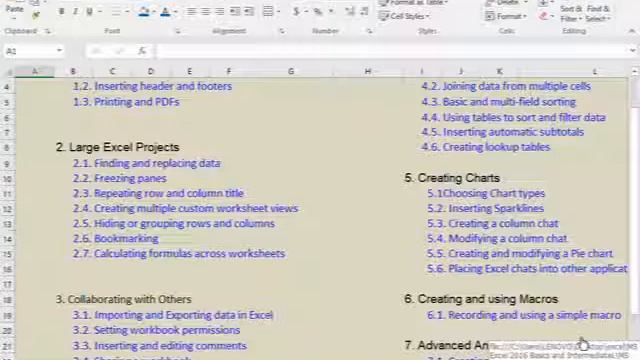Open the Merge & Center dropdown arrow

click(x=279, y=11)
